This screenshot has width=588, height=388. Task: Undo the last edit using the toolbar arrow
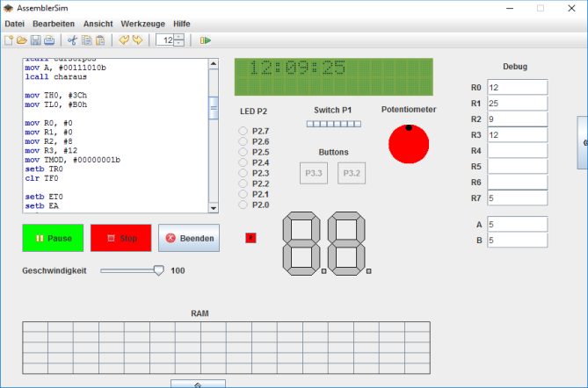pyautogui.click(x=124, y=40)
